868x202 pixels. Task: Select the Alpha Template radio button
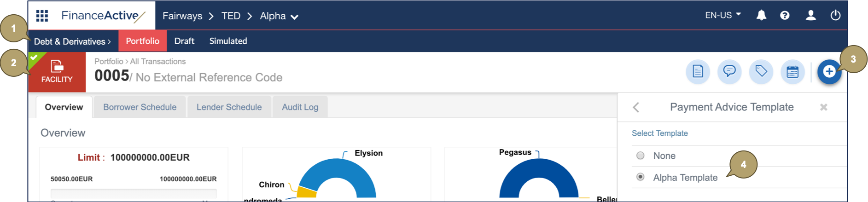click(x=640, y=177)
